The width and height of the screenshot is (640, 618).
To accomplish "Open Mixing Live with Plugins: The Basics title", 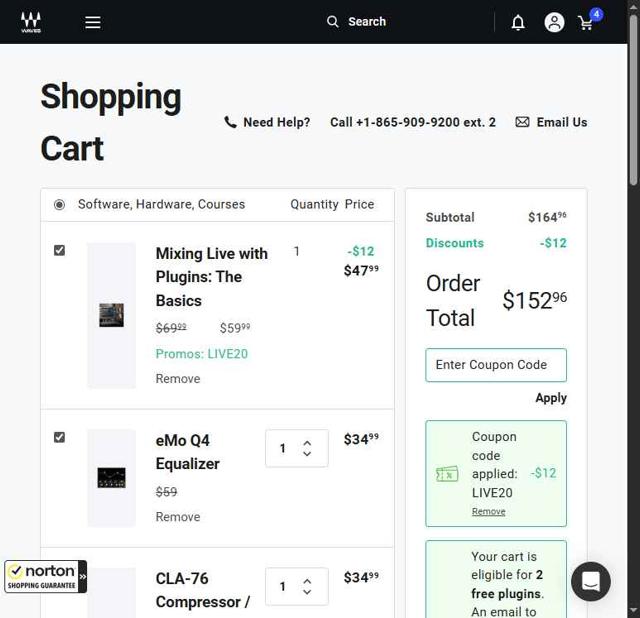I will click(x=211, y=277).
